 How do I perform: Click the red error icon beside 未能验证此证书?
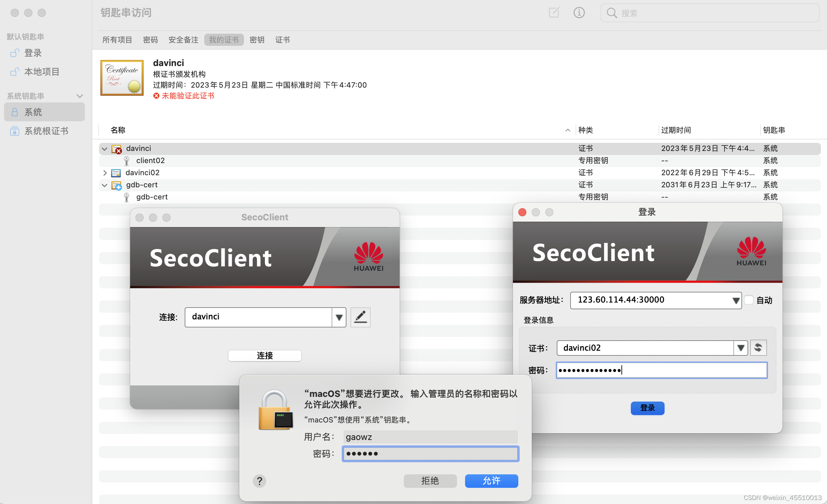[x=156, y=96]
